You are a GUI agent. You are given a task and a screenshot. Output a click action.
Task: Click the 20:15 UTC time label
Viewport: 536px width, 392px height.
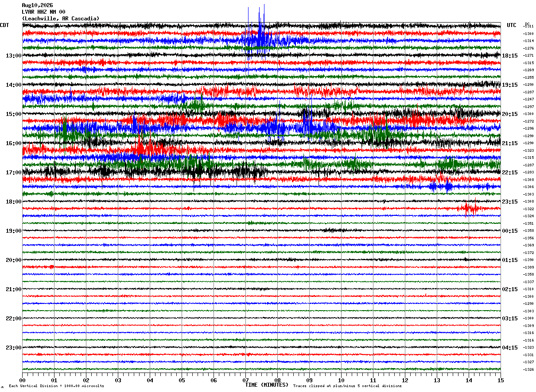(x=510, y=114)
